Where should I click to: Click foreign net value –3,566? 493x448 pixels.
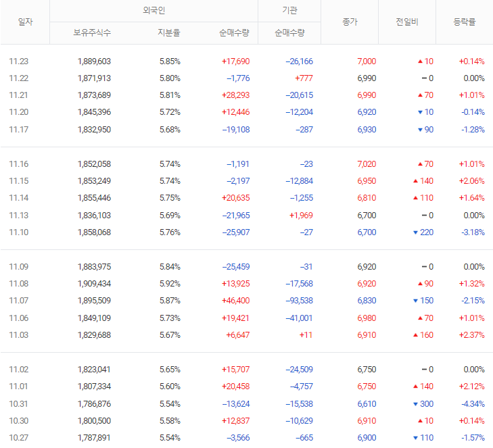click(238, 438)
